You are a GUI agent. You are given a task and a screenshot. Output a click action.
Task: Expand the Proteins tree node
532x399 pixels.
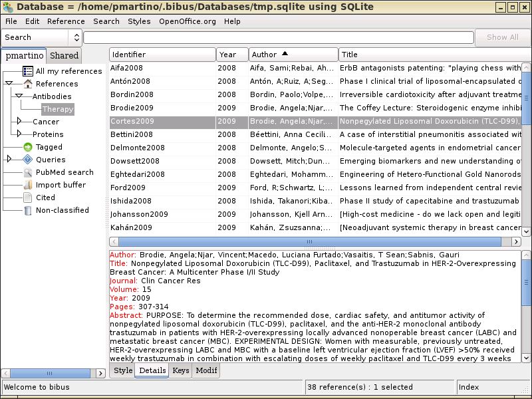(x=19, y=134)
